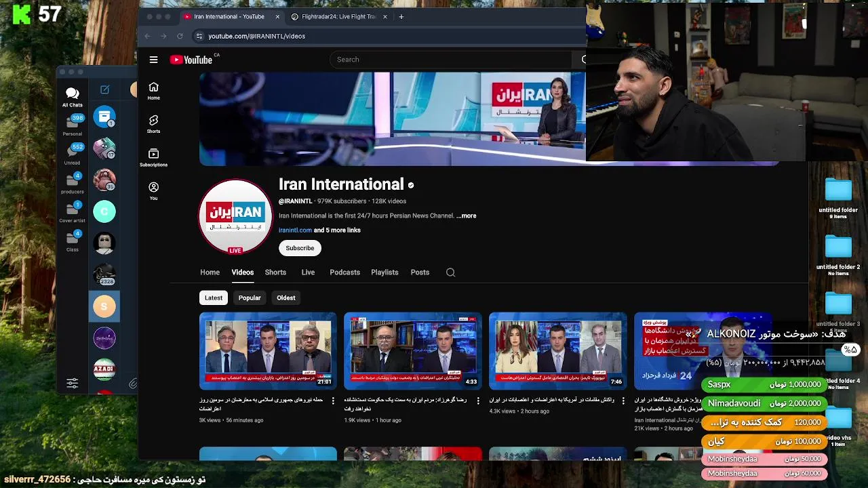The height and width of the screenshot is (488, 868).
Task: Click the YouTube search field
Action: click(x=451, y=60)
